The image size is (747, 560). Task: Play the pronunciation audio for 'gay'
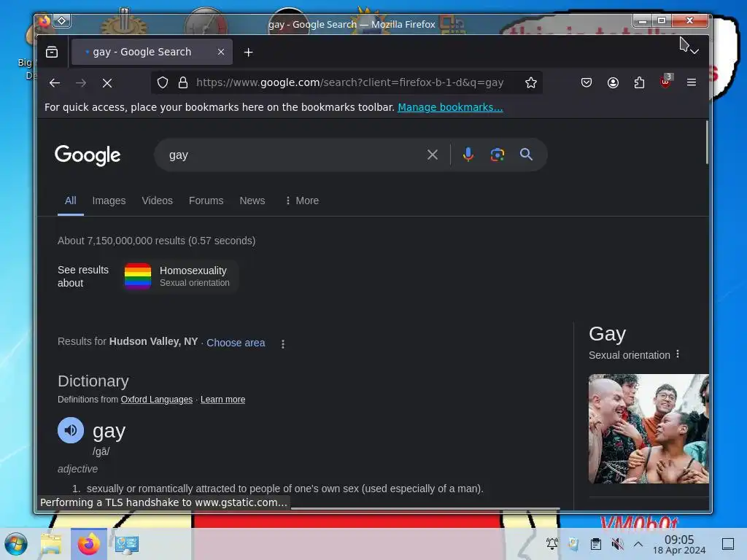[71, 430]
